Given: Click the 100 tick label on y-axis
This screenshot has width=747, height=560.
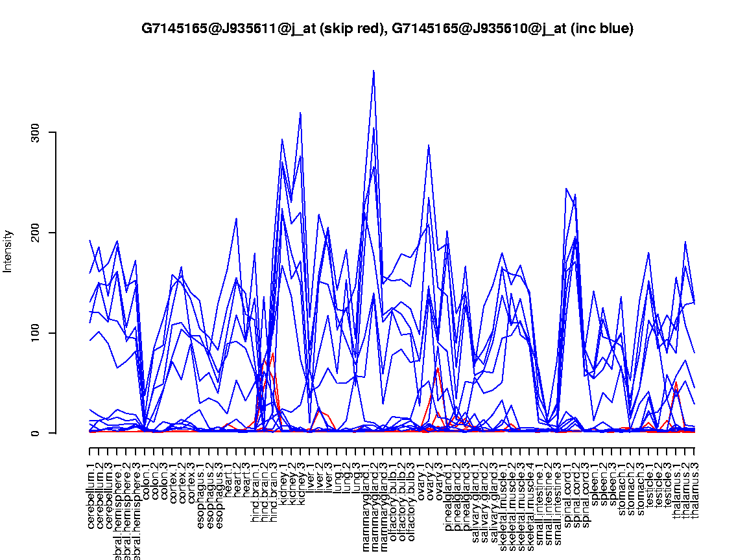Looking at the screenshot, I should [x=36, y=333].
